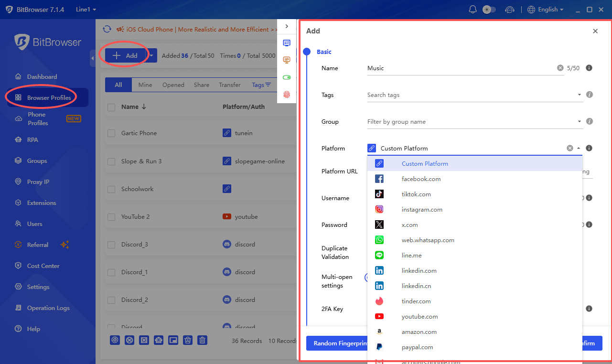Open the message panel icon in side strip
The width and height of the screenshot is (612, 364).
point(287,43)
